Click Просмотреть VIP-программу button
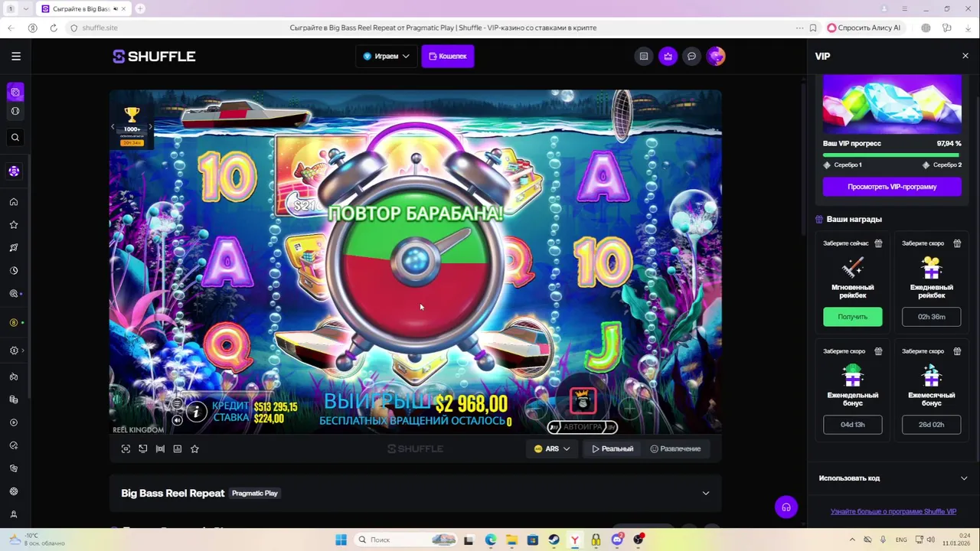980x551 pixels. (892, 187)
